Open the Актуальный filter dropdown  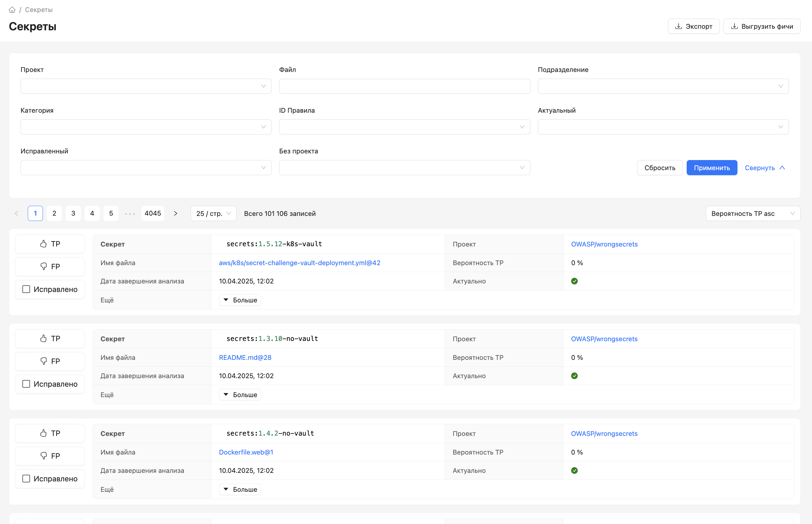coord(663,127)
